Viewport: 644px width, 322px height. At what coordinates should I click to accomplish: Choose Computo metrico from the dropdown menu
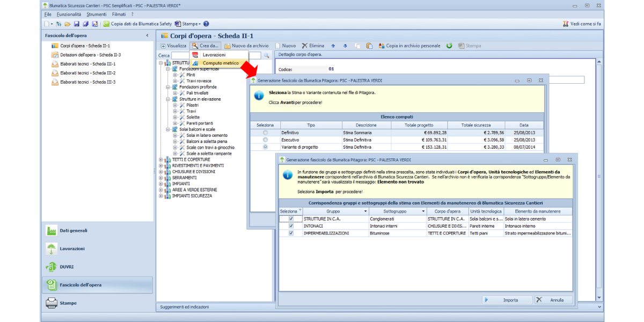point(220,63)
